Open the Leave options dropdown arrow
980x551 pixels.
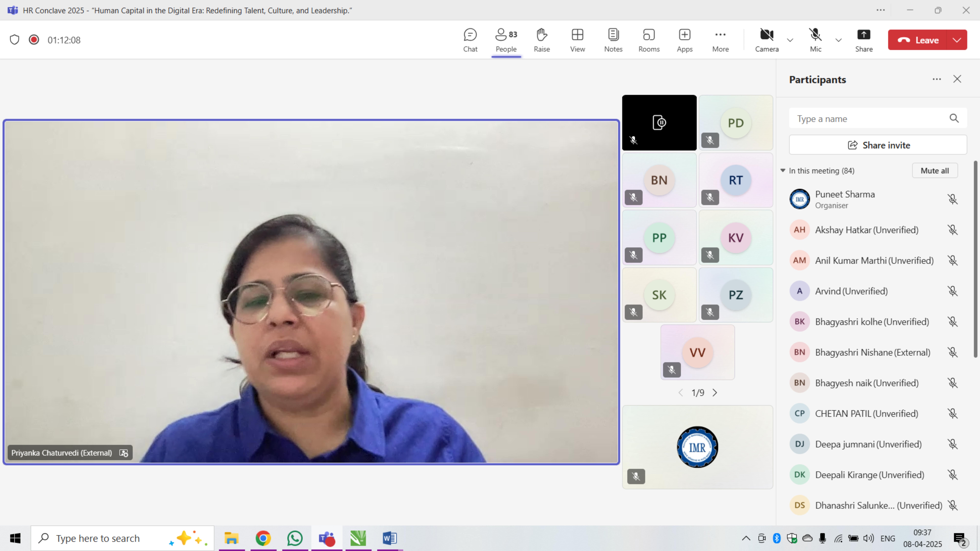coord(957,40)
